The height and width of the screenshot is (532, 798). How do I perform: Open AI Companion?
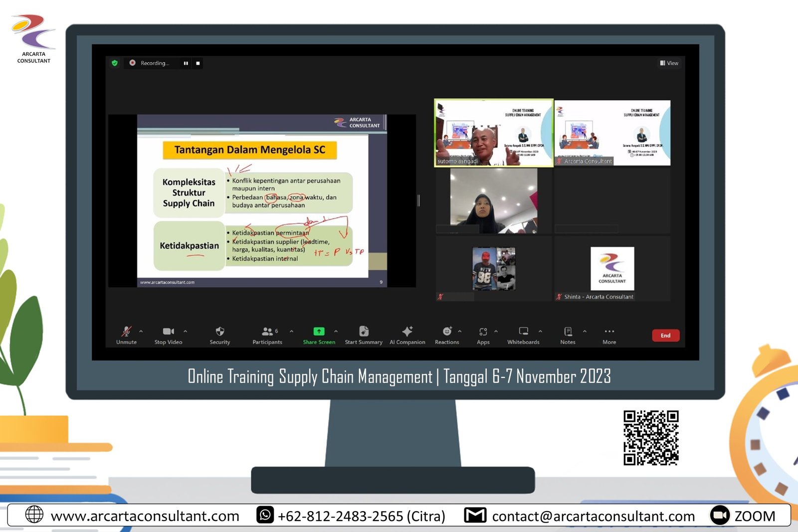(x=407, y=335)
